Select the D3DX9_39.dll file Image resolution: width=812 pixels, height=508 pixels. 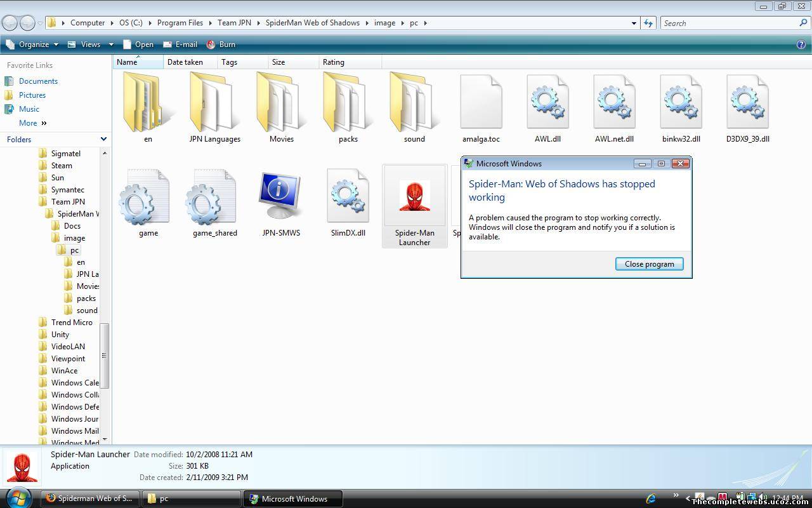point(747,102)
